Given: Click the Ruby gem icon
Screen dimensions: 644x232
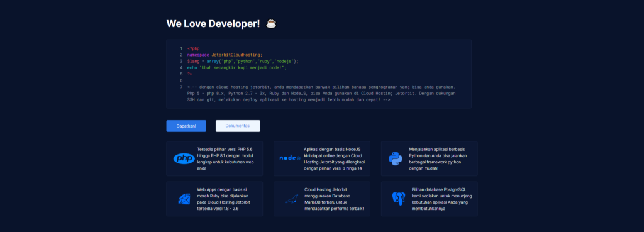Looking at the screenshot, I should click(x=184, y=199).
